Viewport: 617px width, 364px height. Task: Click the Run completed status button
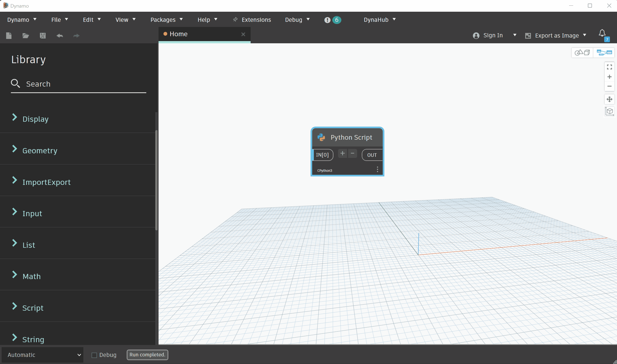[147, 355]
